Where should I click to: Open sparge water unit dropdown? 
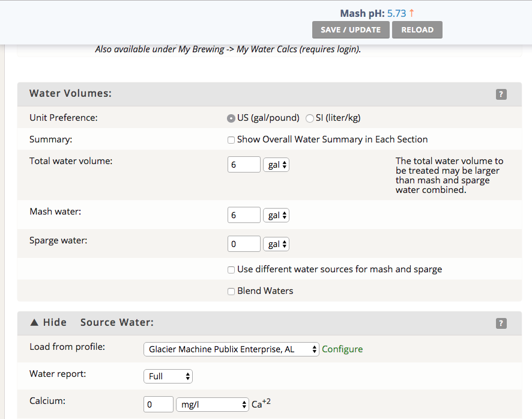[276, 244]
